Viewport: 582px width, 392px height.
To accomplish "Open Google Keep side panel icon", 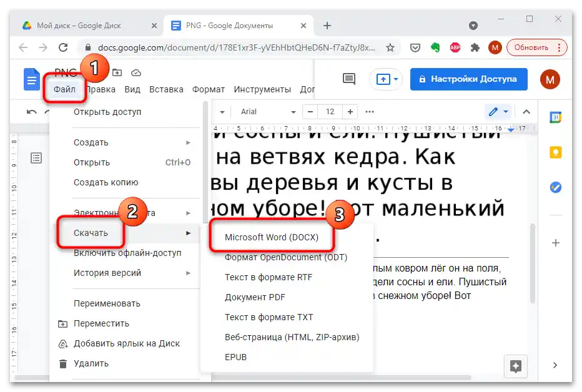I will 555,152.
